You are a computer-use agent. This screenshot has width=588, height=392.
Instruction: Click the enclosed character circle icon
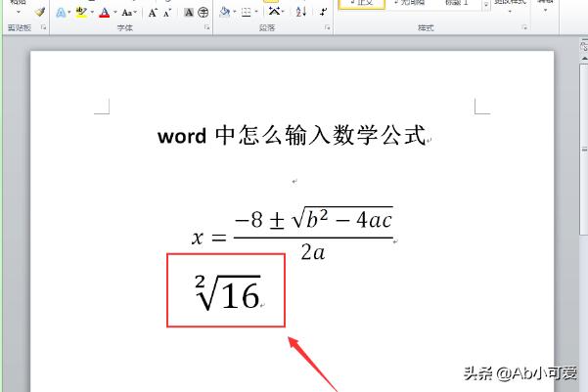click(204, 13)
